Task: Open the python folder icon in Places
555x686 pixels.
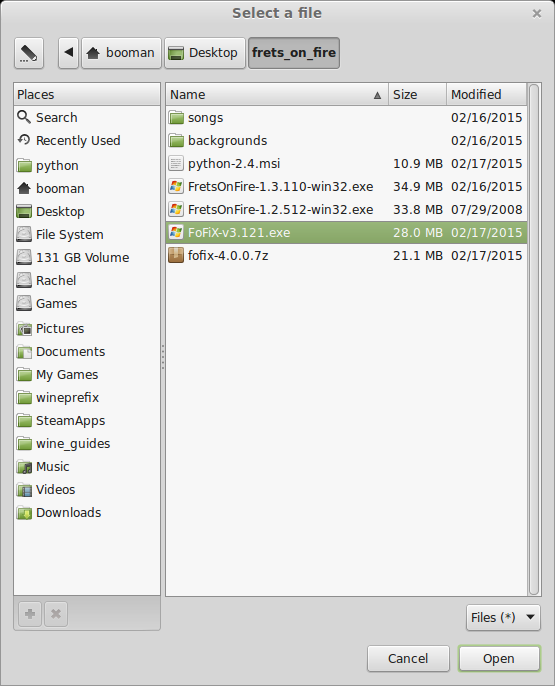Action: [24, 165]
